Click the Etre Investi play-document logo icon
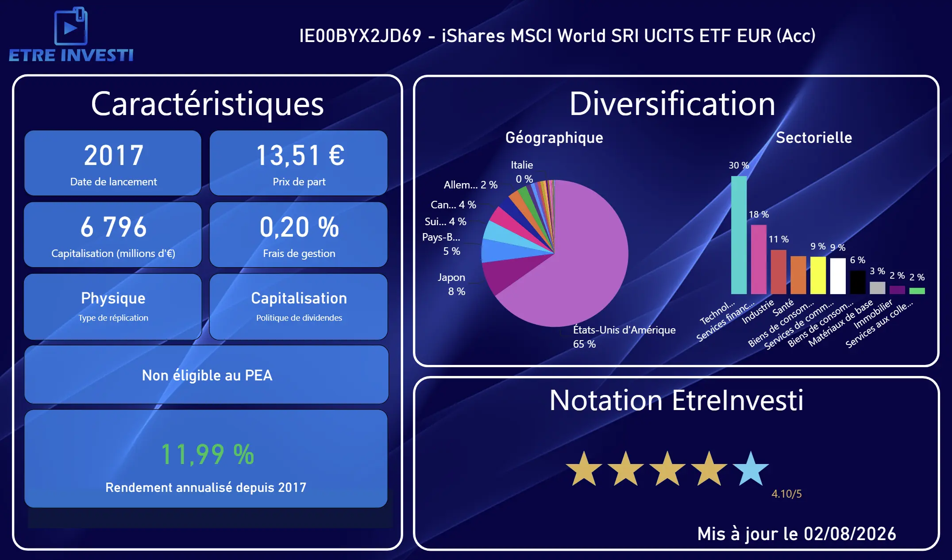This screenshot has height=560, width=952. pyautogui.click(x=71, y=26)
